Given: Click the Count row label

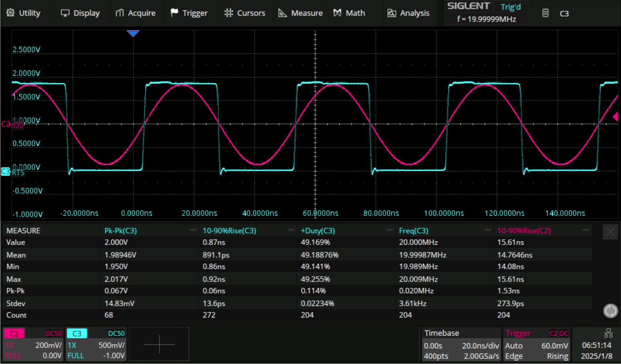Looking at the screenshot, I should (16, 315).
